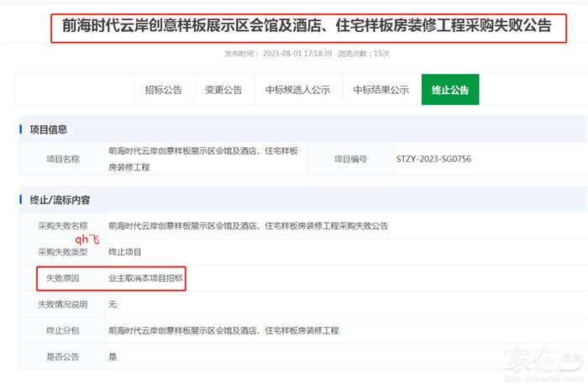
Task: Click the 终止分包 value text
Action: click(x=223, y=330)
